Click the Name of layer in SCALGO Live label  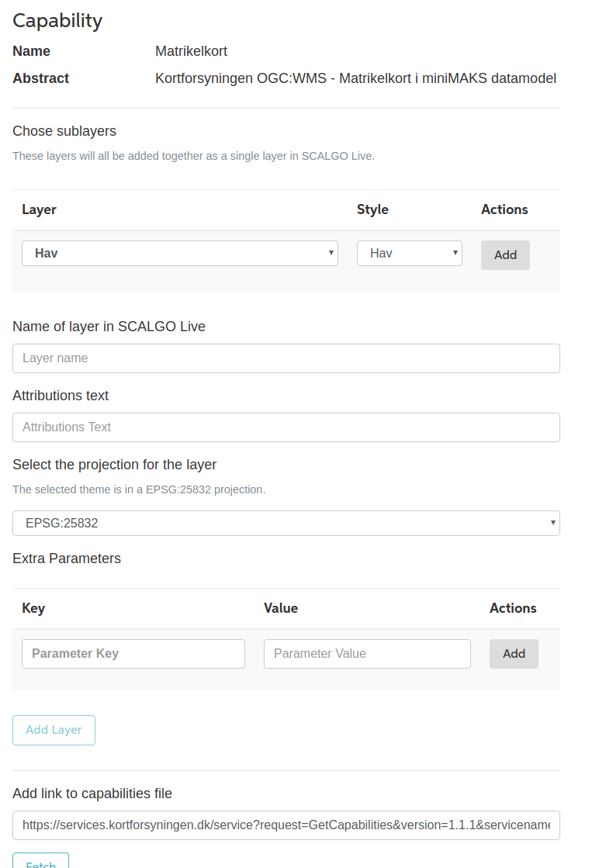click(x=109, y=327)
